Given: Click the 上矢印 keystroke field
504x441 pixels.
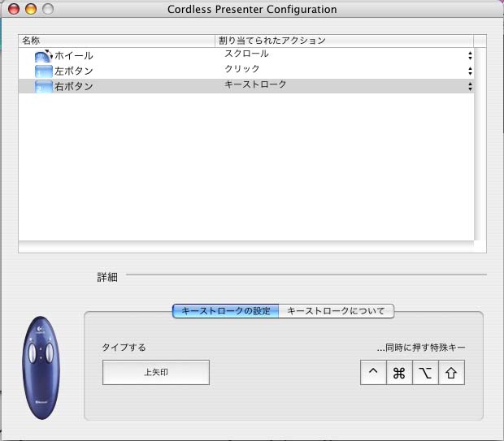Looking at the screenshot, I should 156,372.
